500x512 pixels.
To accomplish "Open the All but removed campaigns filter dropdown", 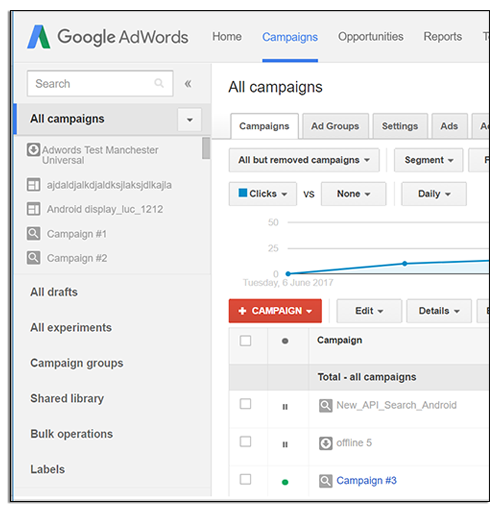I will point(304,160).
